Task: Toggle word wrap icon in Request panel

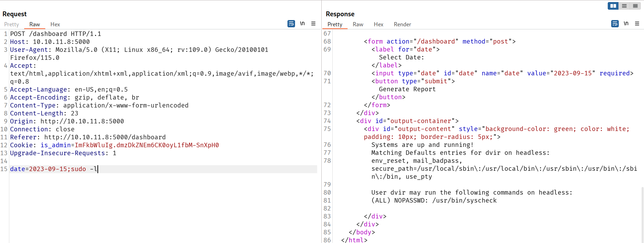Action: [x=291, y=24]
